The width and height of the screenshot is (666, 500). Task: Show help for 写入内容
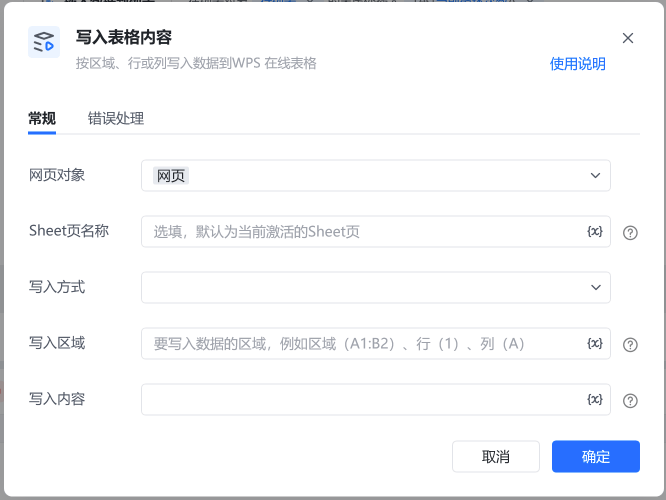coord(630,401)
